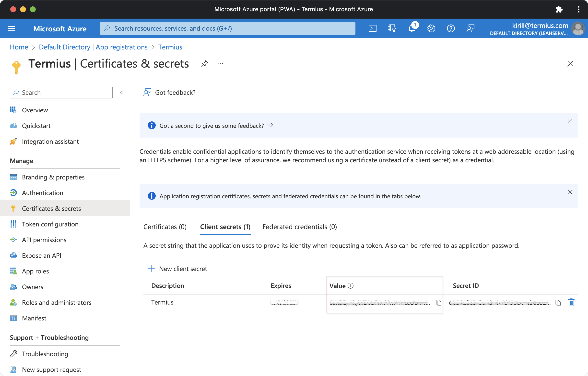Dismiss the feedback request banner
This screenshot has height=376, width=588.
[570, 122]
